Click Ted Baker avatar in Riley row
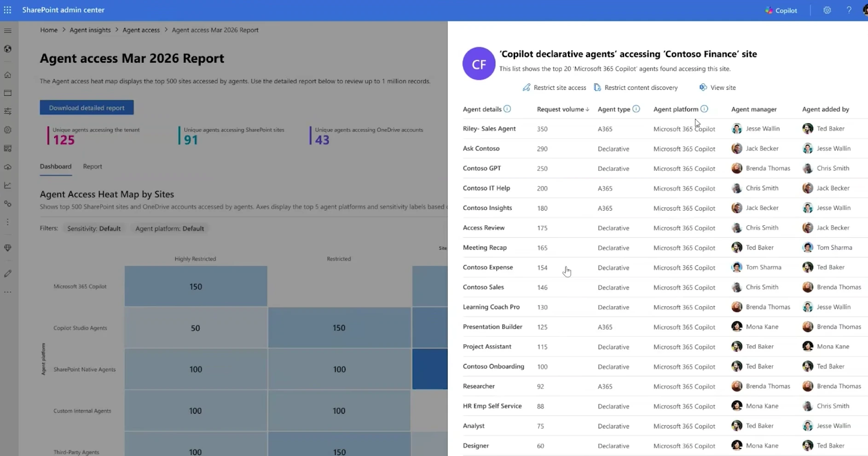 [x=808, y=129]
